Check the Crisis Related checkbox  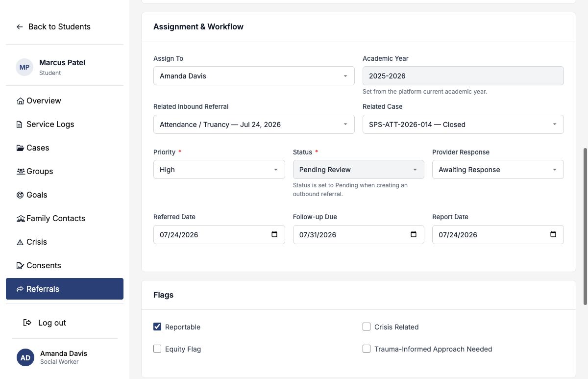coord(367,327)
